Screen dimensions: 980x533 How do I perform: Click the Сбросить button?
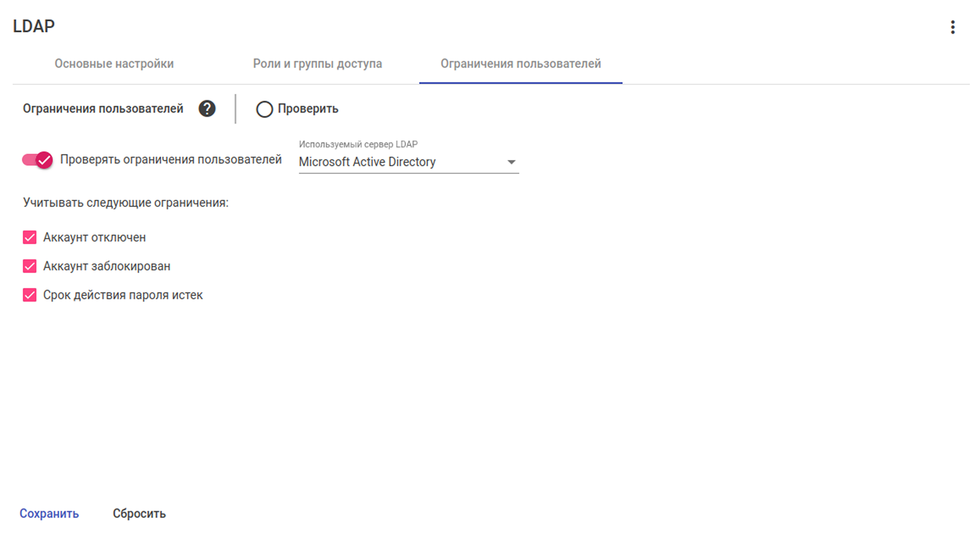pos(139,514)
